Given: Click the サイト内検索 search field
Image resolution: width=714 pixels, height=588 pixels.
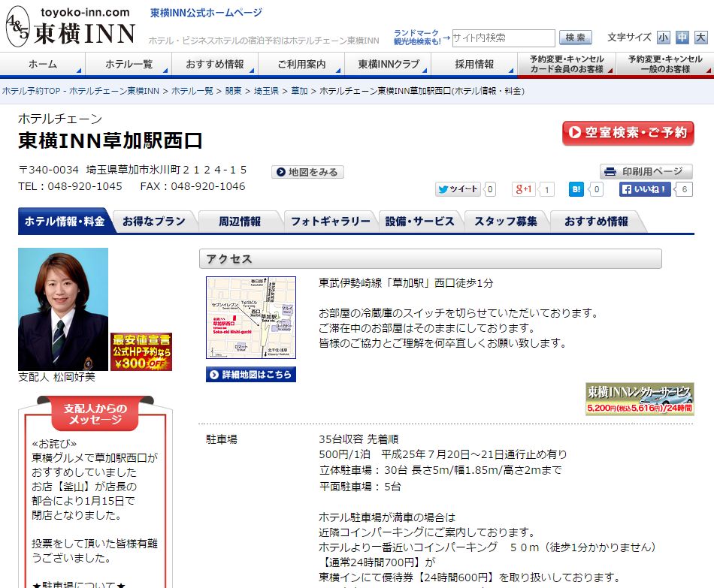Looking at the screenshot, I should pyautogui.click(x=503, y=38).
